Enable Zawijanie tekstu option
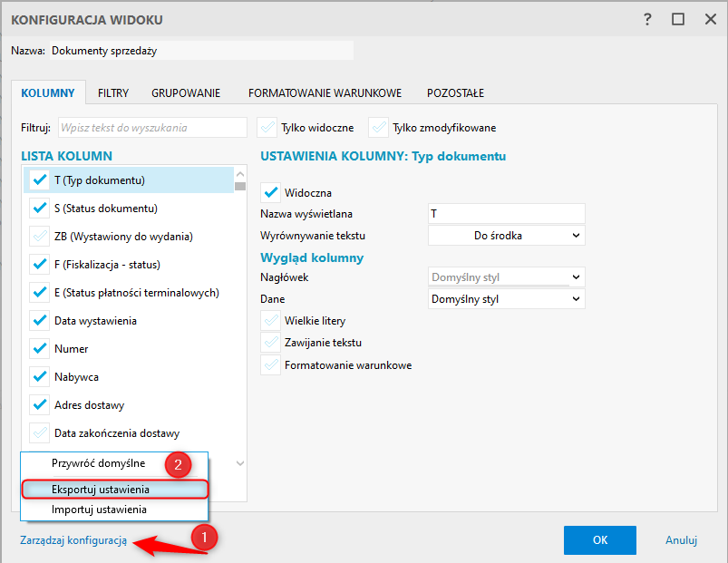 tap(270, 343)
